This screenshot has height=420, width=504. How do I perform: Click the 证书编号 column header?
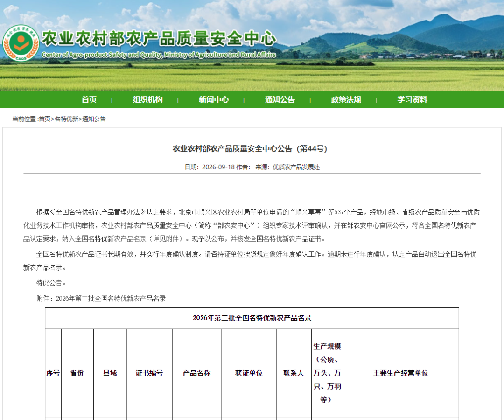[x=149, y=373]
